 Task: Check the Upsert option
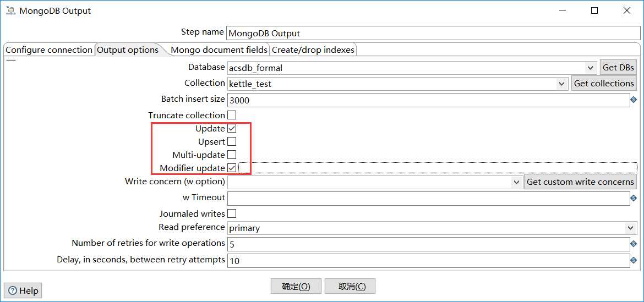coord(232,141)
